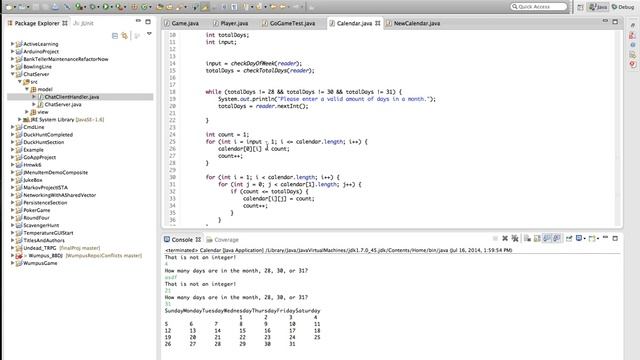Open the Package Explorer view menu
The width and height of the screenshot is (640, 360).
149,34
